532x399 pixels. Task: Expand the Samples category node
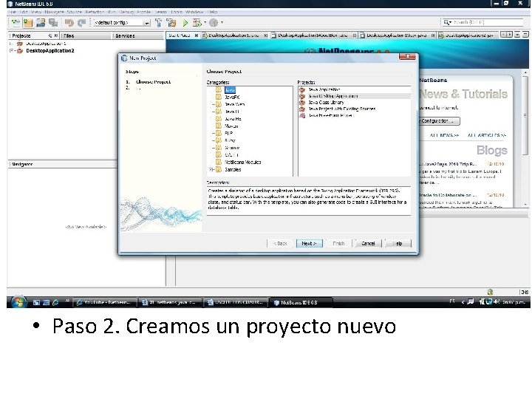pos(211,169)
